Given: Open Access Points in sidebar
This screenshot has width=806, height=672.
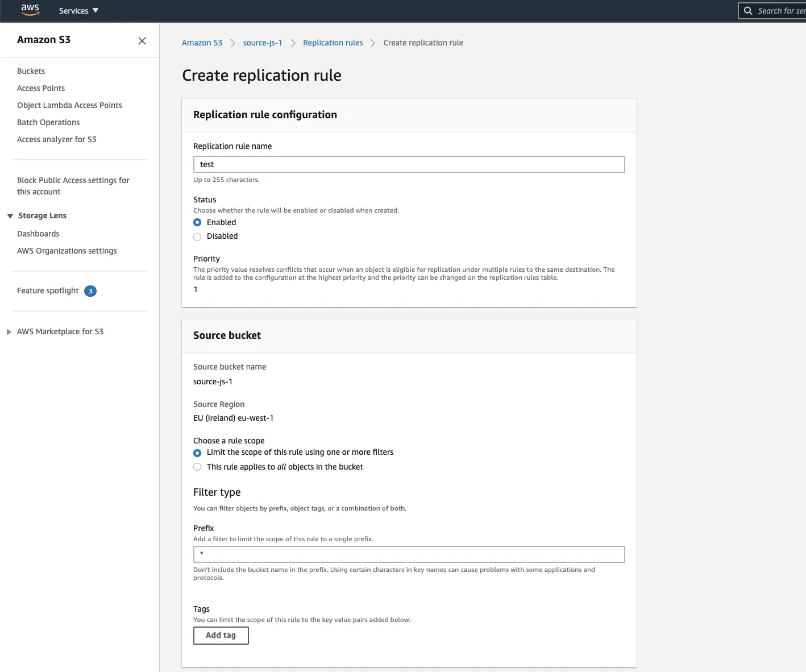Looking at the screenshot, I should tap(41, 88).
